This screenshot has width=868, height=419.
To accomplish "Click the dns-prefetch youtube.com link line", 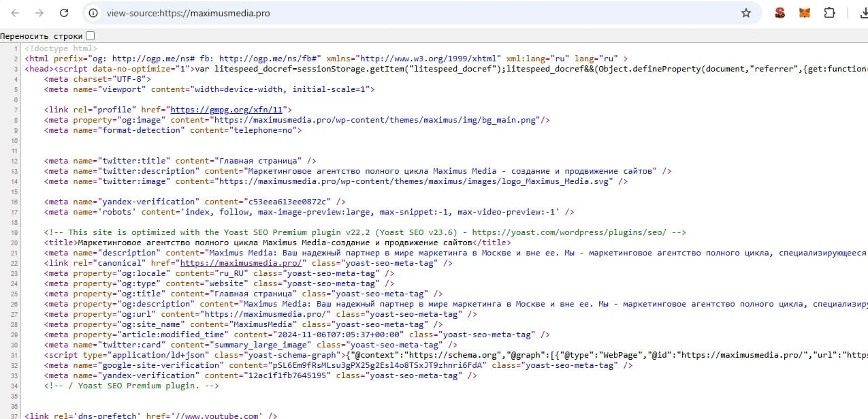I will [x=150, y=416].
